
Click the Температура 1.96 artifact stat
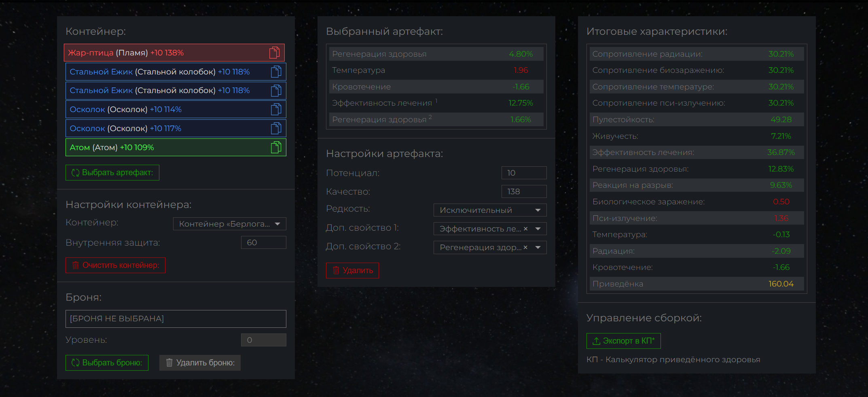click(436, 70)
